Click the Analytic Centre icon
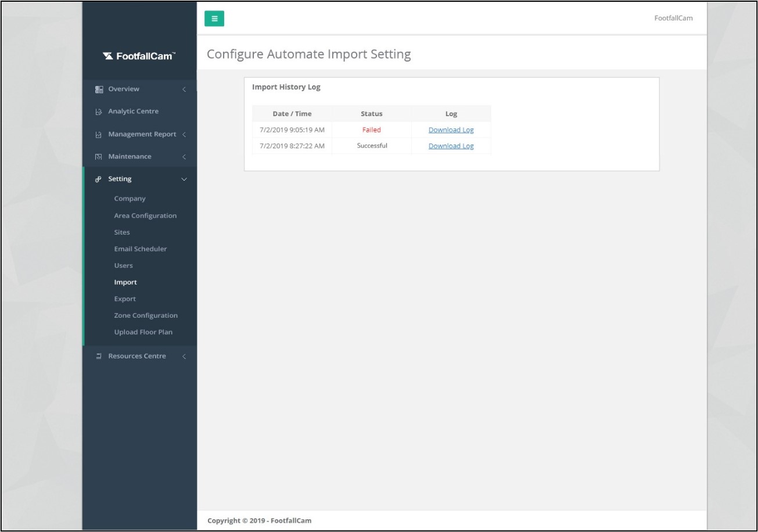 coord(98,112)
